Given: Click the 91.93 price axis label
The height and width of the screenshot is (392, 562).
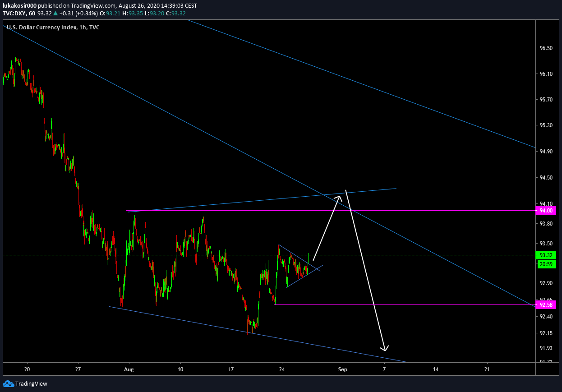Looking at the screenshot, I should [x=546, y=348].
